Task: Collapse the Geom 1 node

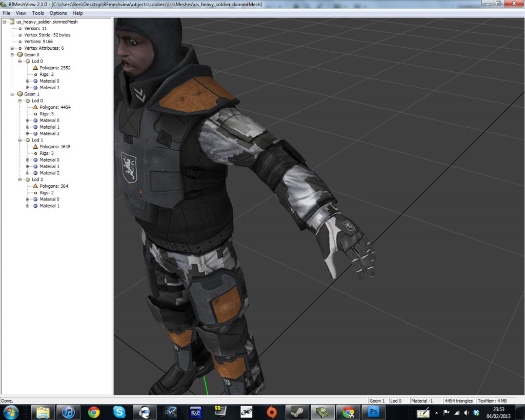Action: coord(12,94)
